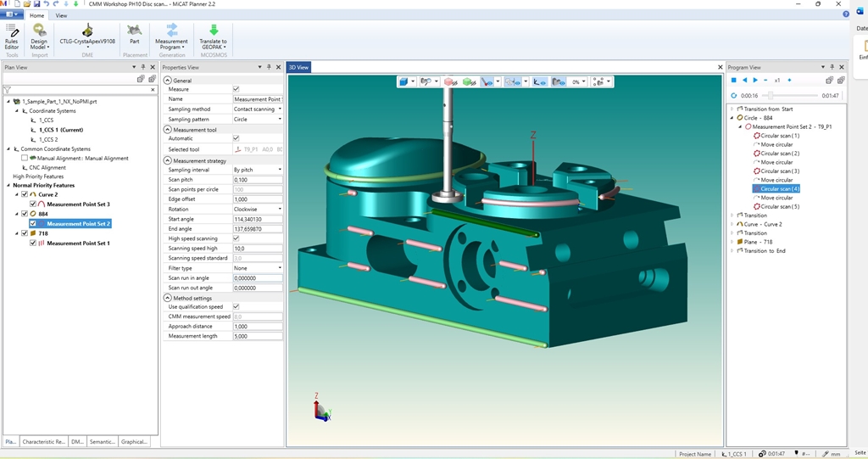Select Circular scan (2) in program tree
This screenshot has height=459, width=868.
(780, 154)
